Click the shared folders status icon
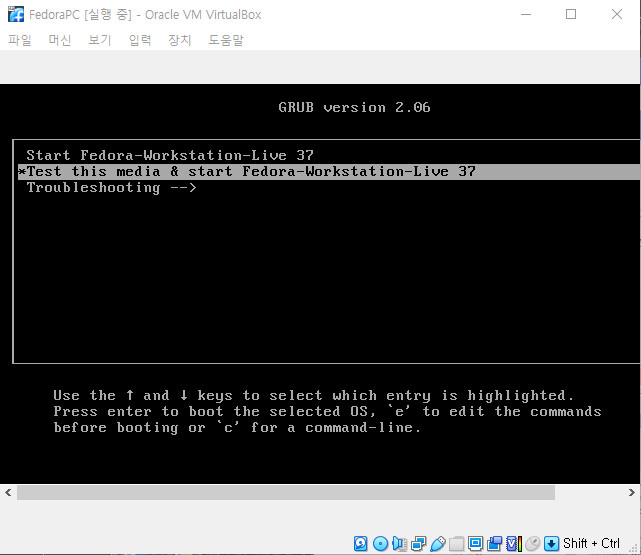This screenshot has height=555, width=641. click(x=456, y=544)
